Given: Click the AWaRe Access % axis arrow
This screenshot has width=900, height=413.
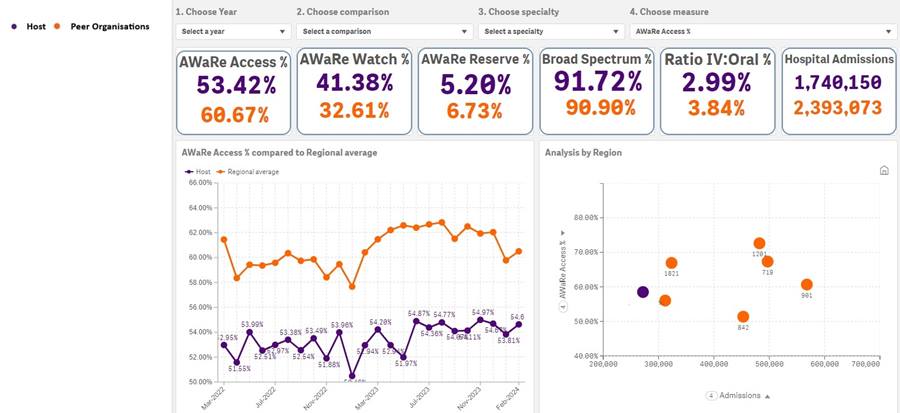Looking at the screenshot, I should (564, 233).
